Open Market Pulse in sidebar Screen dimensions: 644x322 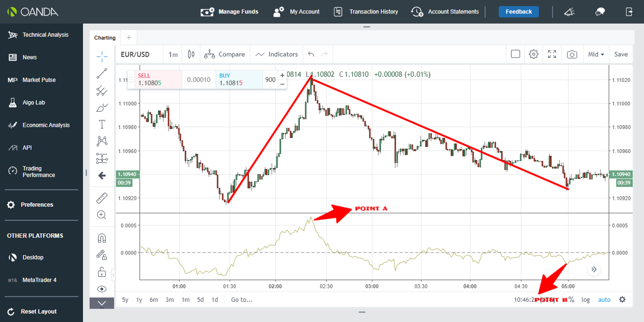39,80
